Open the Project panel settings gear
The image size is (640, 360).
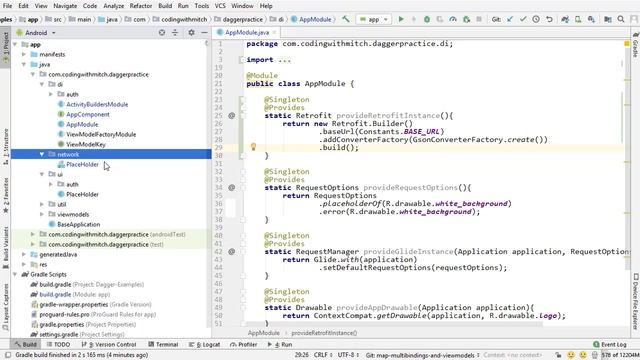coord(191,33)
